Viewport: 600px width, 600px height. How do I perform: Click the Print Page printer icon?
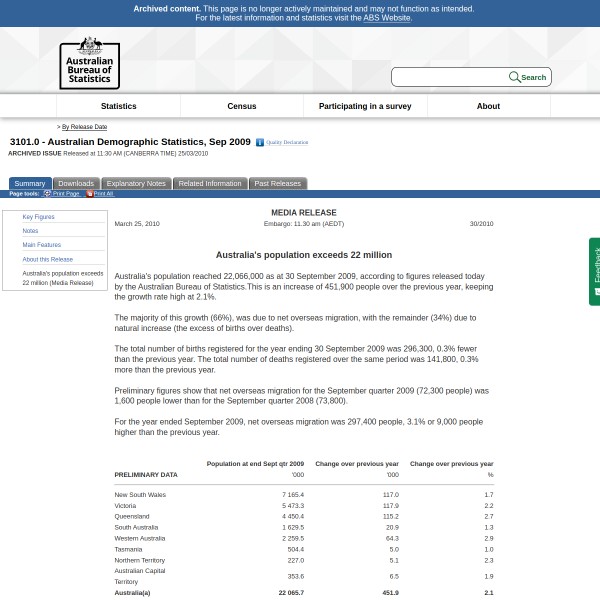47,194
